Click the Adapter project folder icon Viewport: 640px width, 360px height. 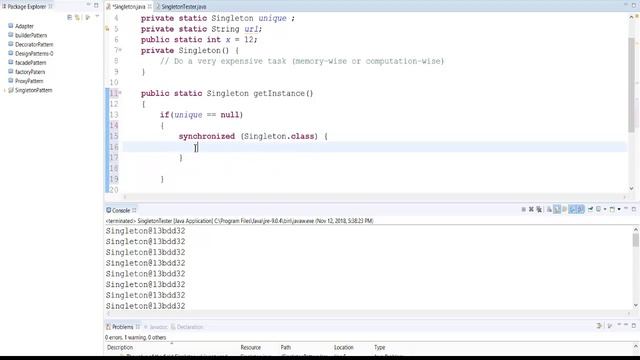(x=11, y=26)
